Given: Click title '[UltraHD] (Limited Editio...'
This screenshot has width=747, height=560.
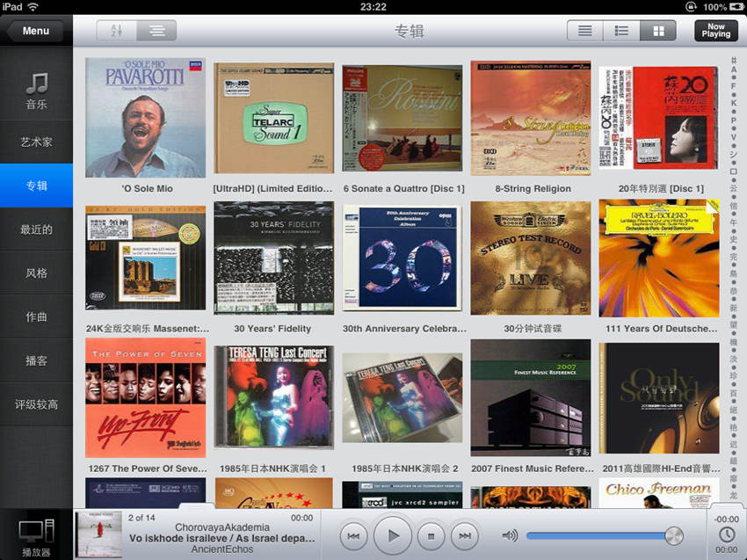Looking at the screenshot, I should (272, 188).
